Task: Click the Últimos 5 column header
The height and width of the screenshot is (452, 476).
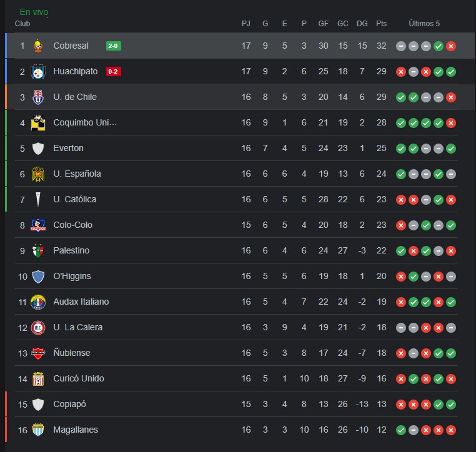Action: tap(424, 23)
